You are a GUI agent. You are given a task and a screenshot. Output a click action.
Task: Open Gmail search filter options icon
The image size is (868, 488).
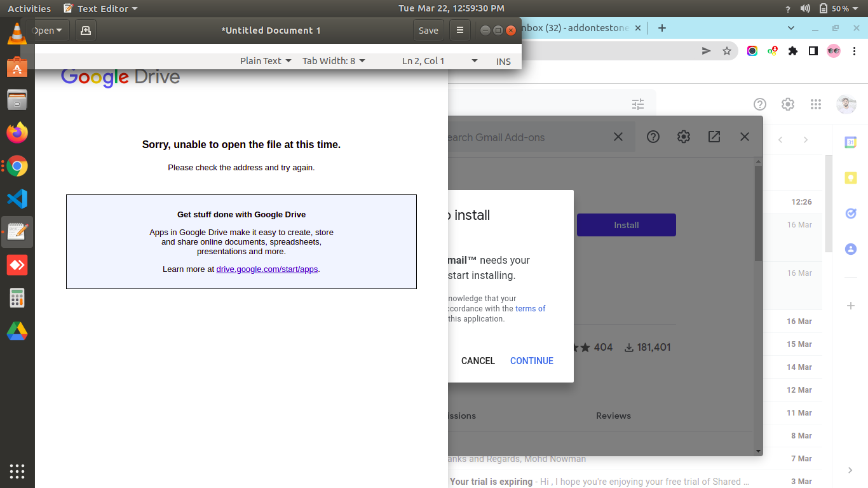[x=638, y=104]
